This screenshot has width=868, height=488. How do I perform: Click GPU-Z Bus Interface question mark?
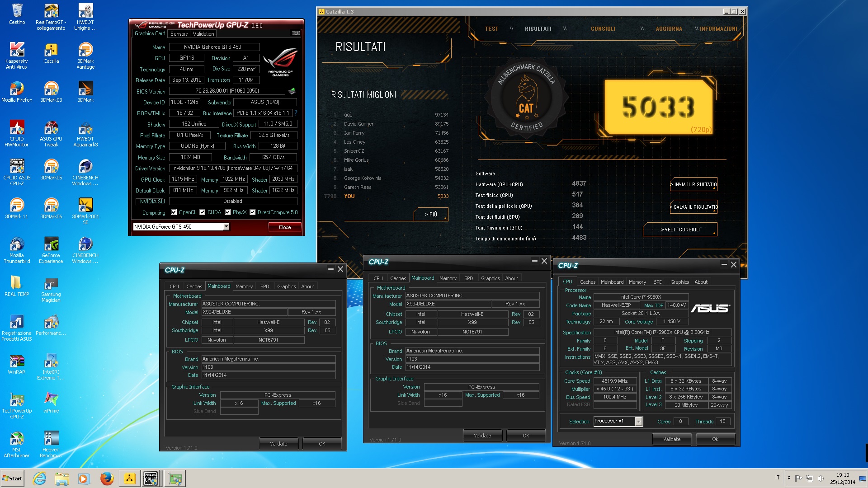point(296,113)
